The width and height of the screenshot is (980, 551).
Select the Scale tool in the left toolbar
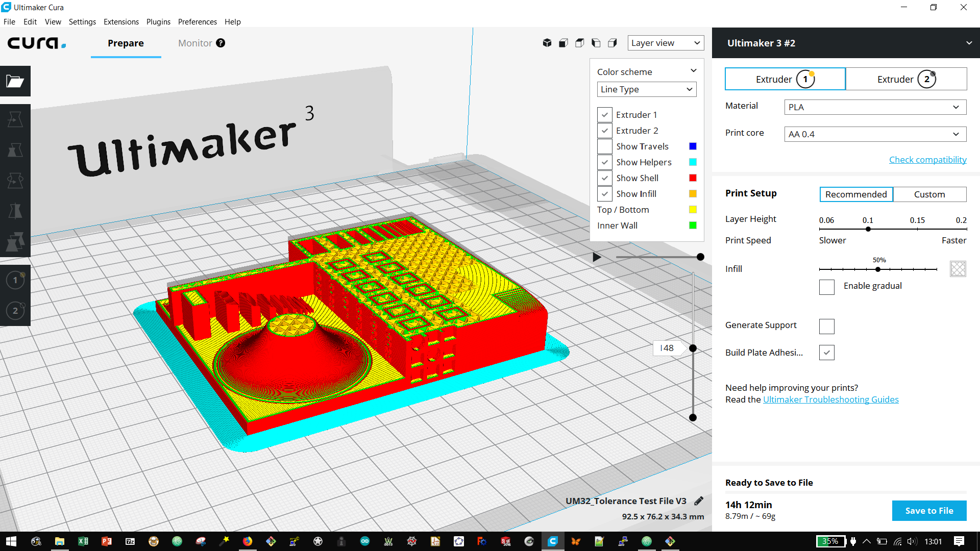tap(15, 150)
